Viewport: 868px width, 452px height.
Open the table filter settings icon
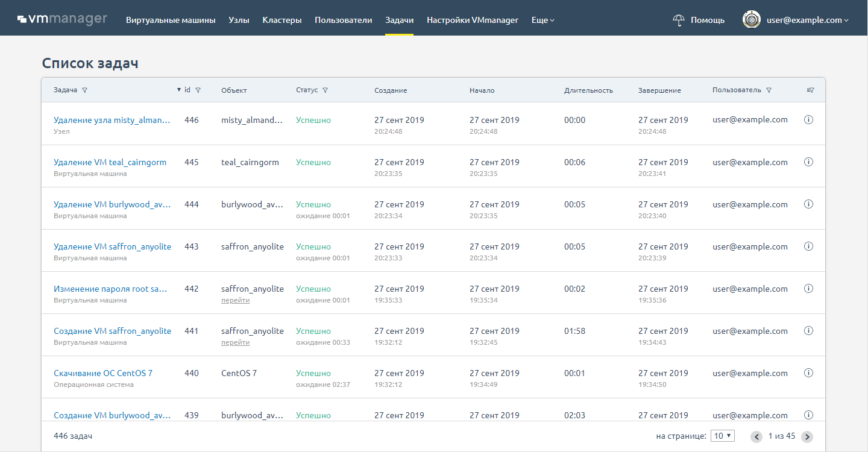(x=810, y=90)
